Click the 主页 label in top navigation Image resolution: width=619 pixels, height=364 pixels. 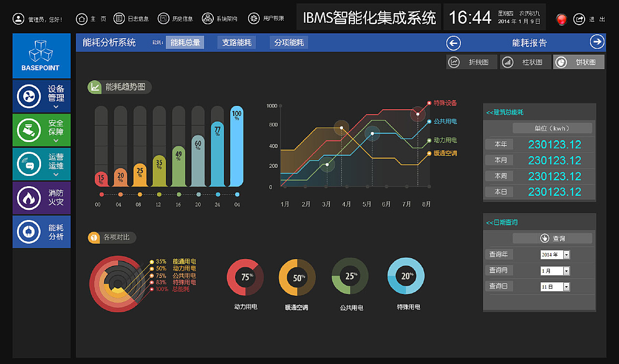[x=99, y=19]
